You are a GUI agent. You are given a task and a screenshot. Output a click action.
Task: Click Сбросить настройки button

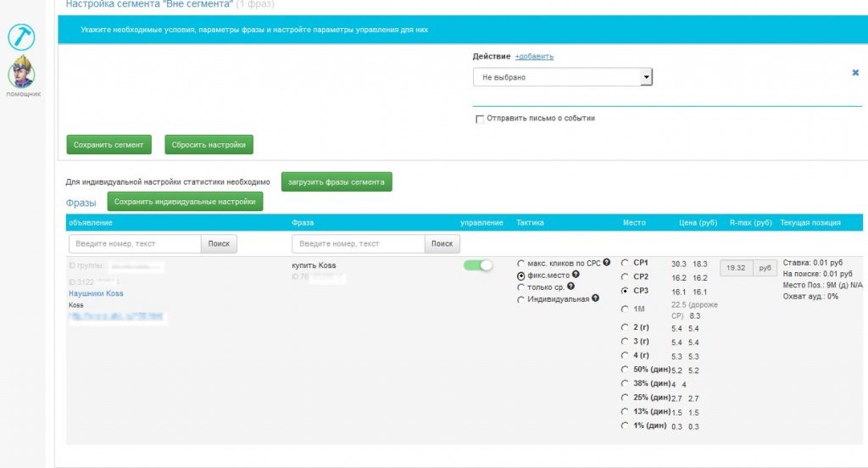point(209,144)
